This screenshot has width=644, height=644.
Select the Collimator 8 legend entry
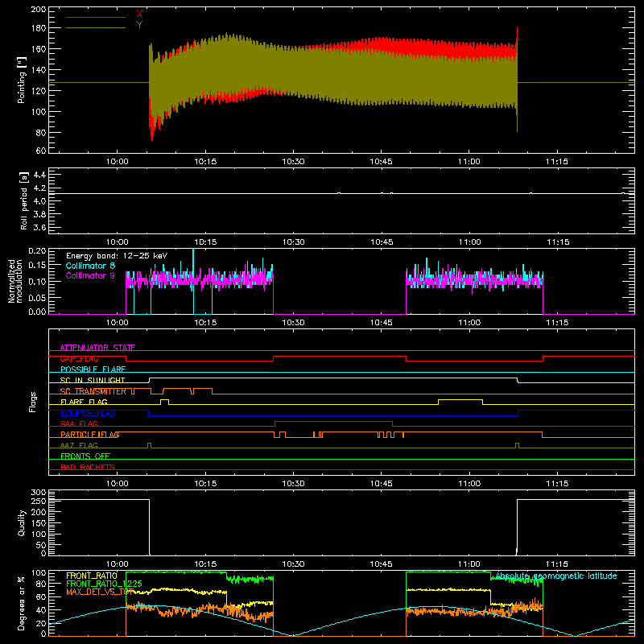[x=90, y=266]
